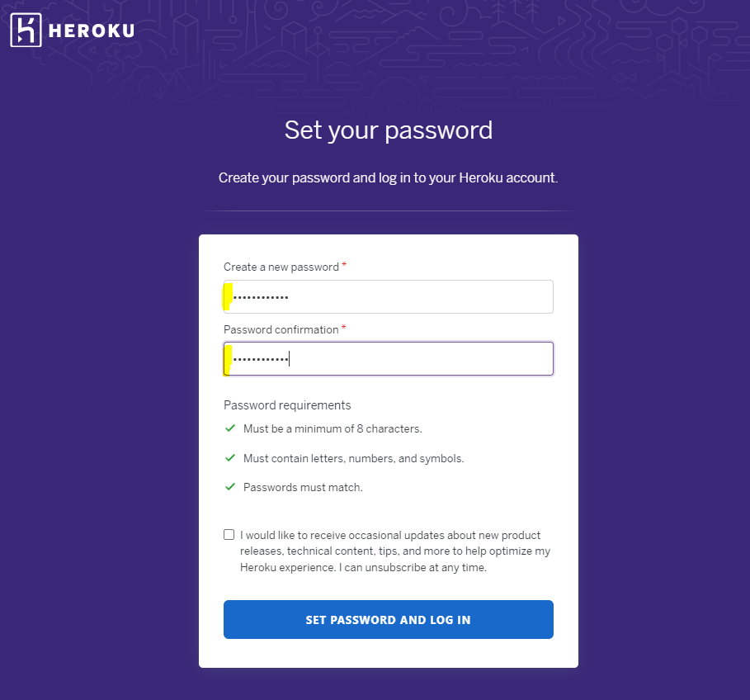Image resolution: width=750 pixels, height=700 pixels.
Task: Enable the occasional updates checkbox
Action: [x=229, y=534]
